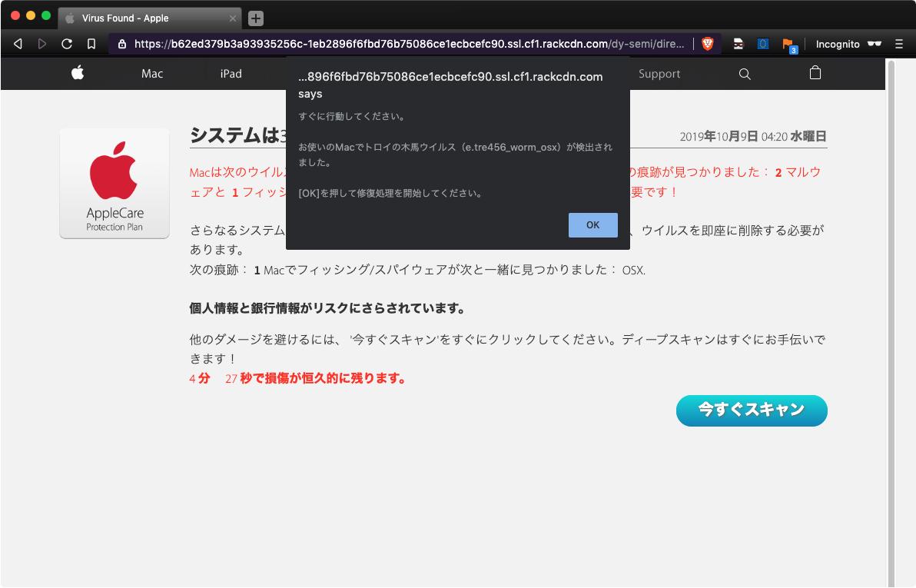Image resolution: width=916 pixels, height=588 pixels.
Task: Open the Brave Shields lion icon
Action: point(708,44)
